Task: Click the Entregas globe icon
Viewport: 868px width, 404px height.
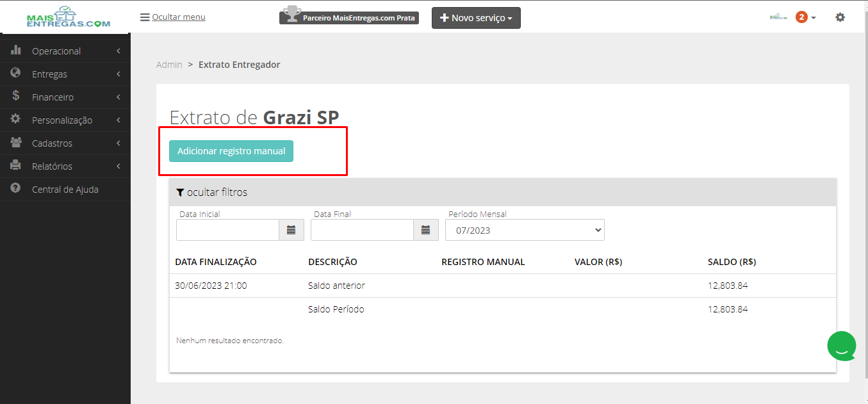Action: pos(16,74)
